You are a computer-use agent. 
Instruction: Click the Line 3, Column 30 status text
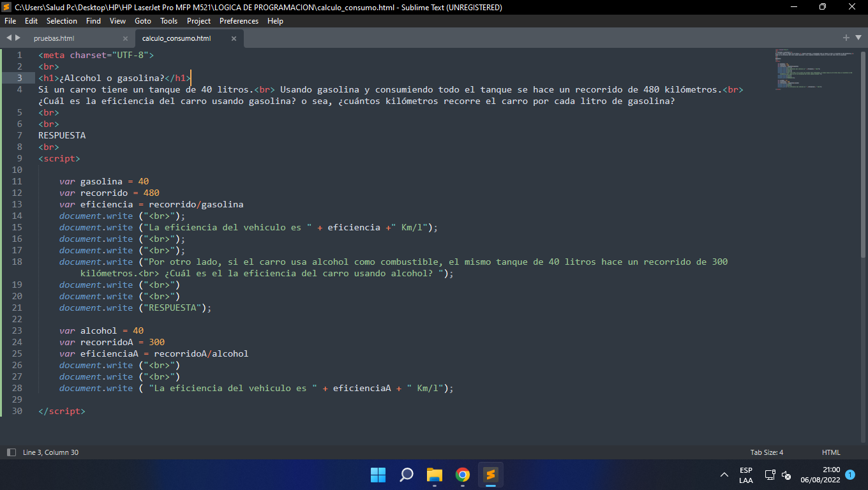click(50, 452)
